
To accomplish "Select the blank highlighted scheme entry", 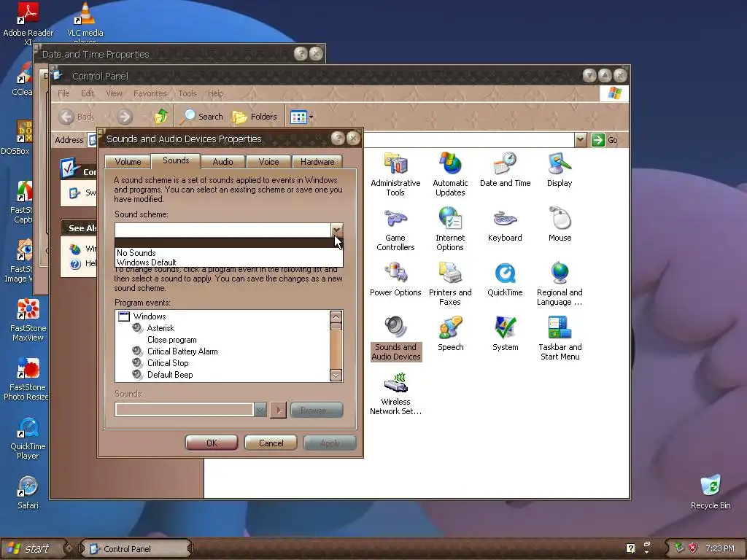I will (x=228, y=243).
